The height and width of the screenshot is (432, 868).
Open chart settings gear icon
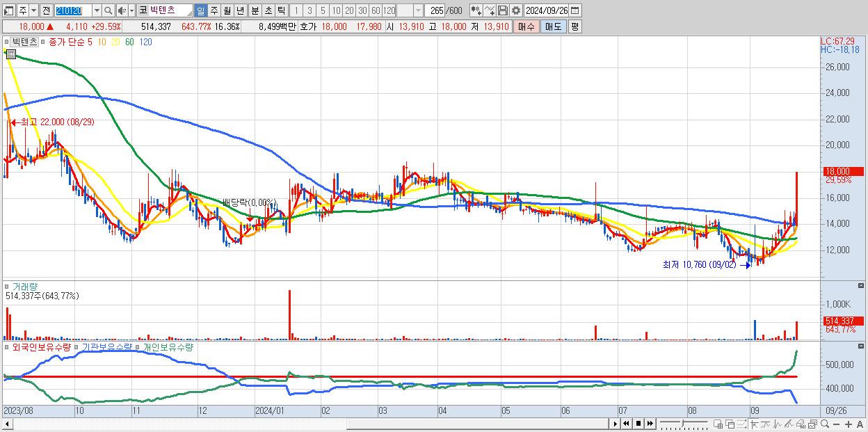tap(515, 10)
